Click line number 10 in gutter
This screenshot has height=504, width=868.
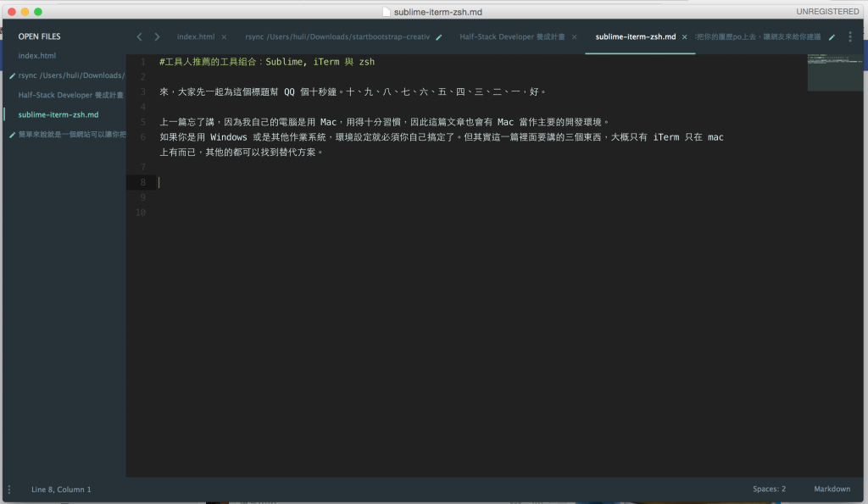[x=141, y=213]
